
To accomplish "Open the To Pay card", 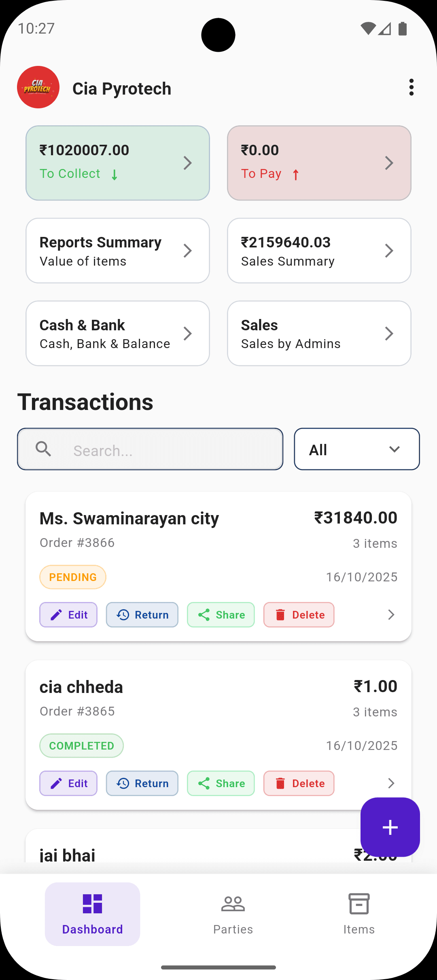I will click(x=319, y=163).
